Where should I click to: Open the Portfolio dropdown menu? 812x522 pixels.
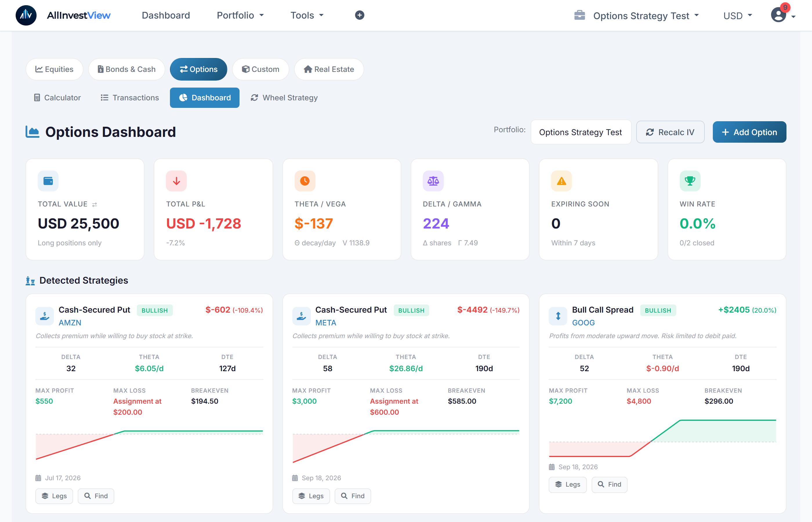[x=240, y=15]
